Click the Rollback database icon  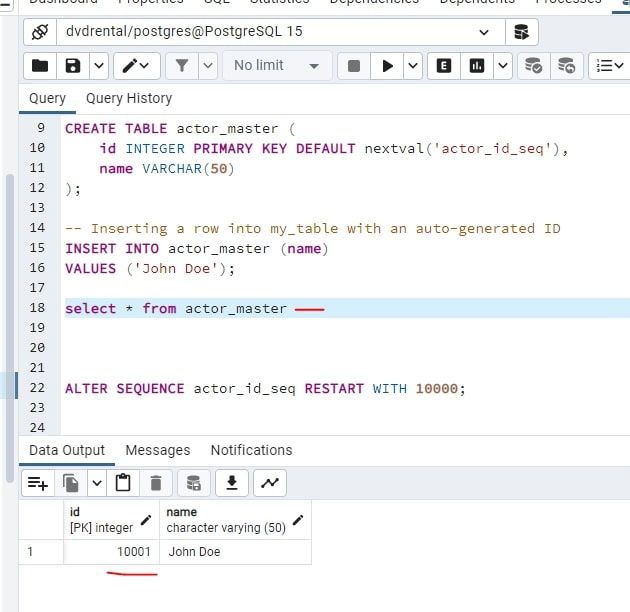tap(567, 65)
